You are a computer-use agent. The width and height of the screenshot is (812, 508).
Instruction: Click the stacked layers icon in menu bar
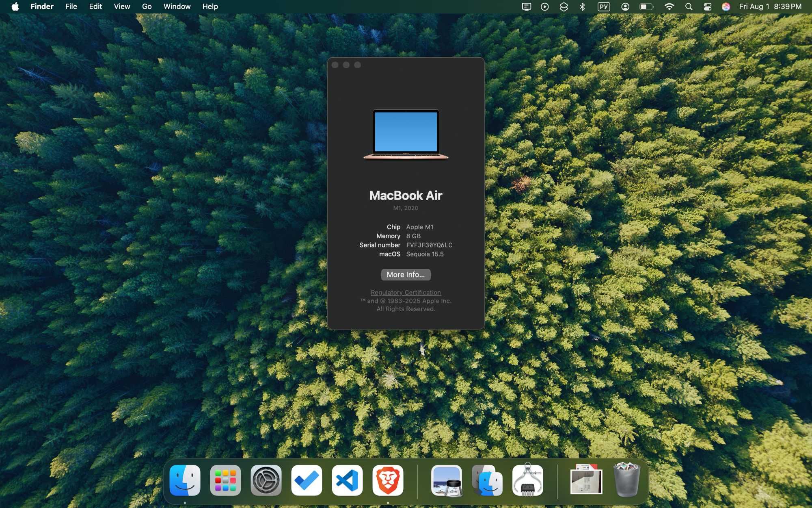pyautogui.click(x=564, y=7)
